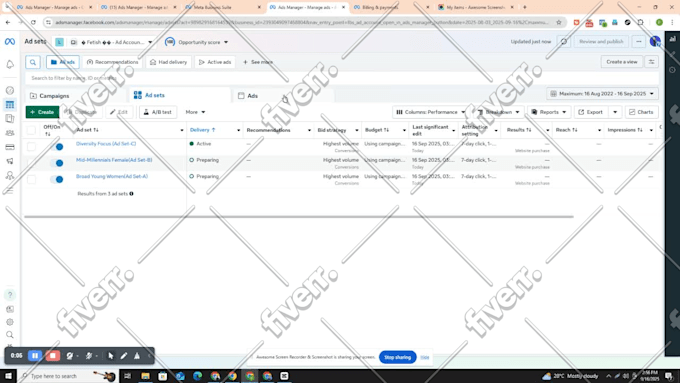Screen dimensions: 680x383
Task: Open Ads reporting icon in left sidebar
Action: click(10, 118)
